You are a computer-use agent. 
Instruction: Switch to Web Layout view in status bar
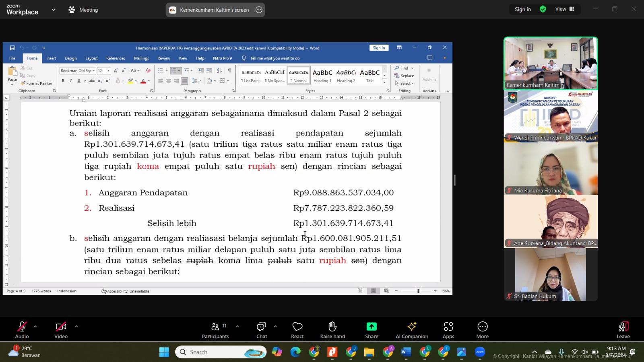[386, 291]
